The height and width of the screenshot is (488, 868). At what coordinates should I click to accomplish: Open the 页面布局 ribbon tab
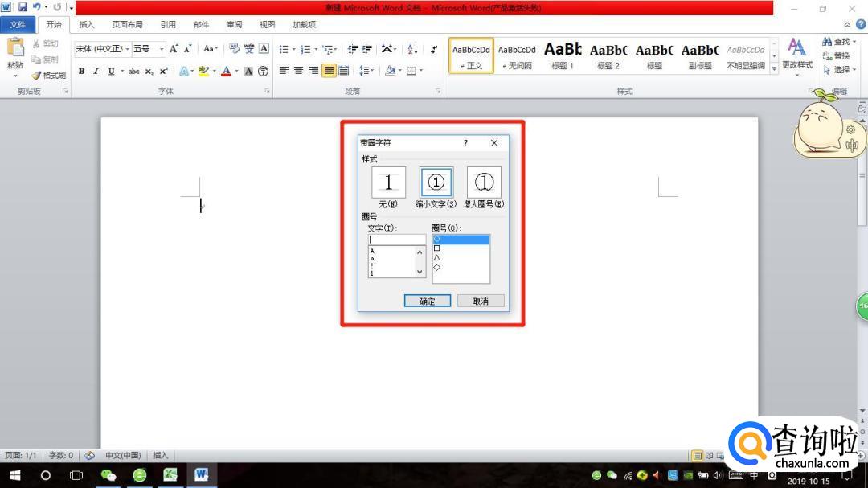[127, 25]
